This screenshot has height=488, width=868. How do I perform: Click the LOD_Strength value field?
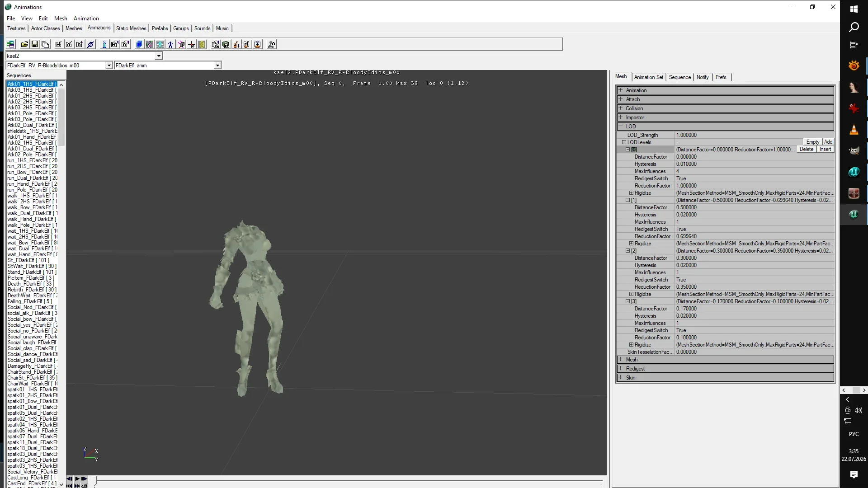tap(754, 135)
